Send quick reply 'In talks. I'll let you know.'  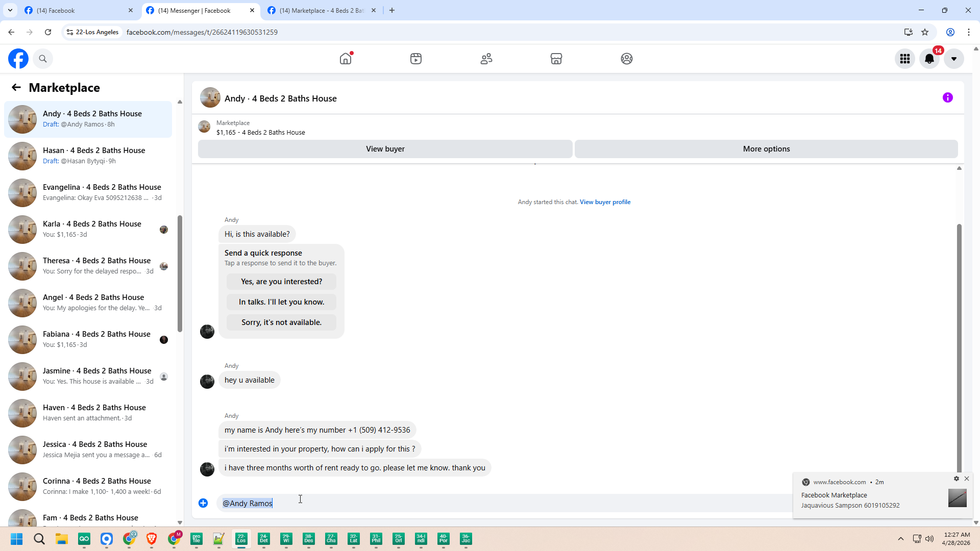tap(281, 302)
